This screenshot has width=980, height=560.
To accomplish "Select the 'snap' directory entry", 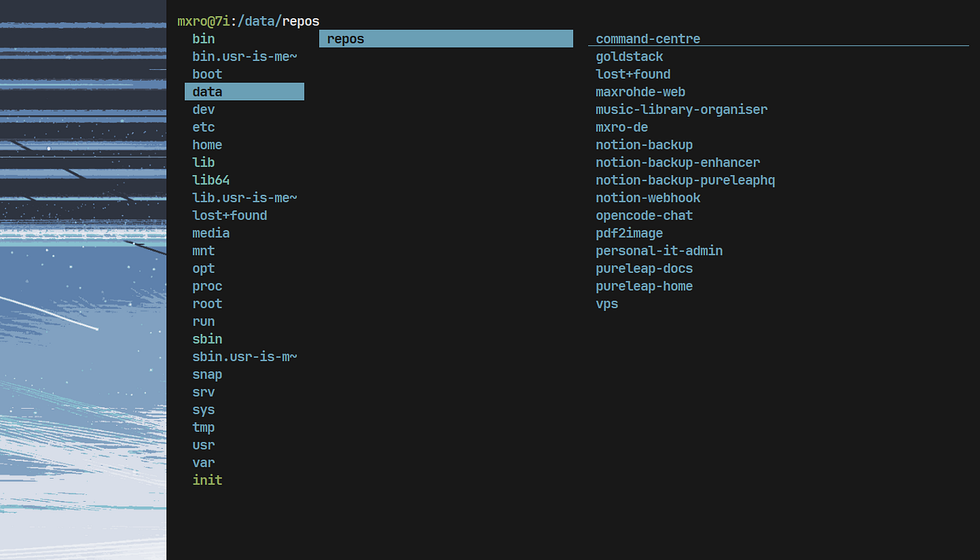I will point(207,374).
